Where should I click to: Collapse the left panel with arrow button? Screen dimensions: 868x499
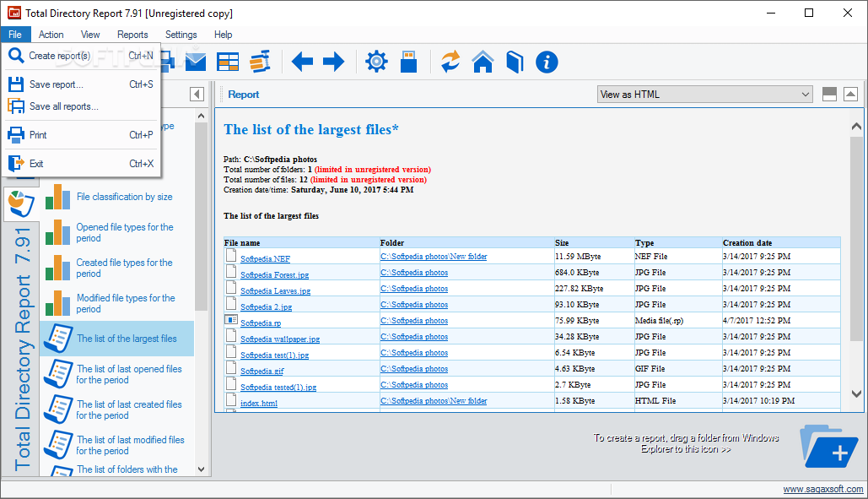click(197, 95)
